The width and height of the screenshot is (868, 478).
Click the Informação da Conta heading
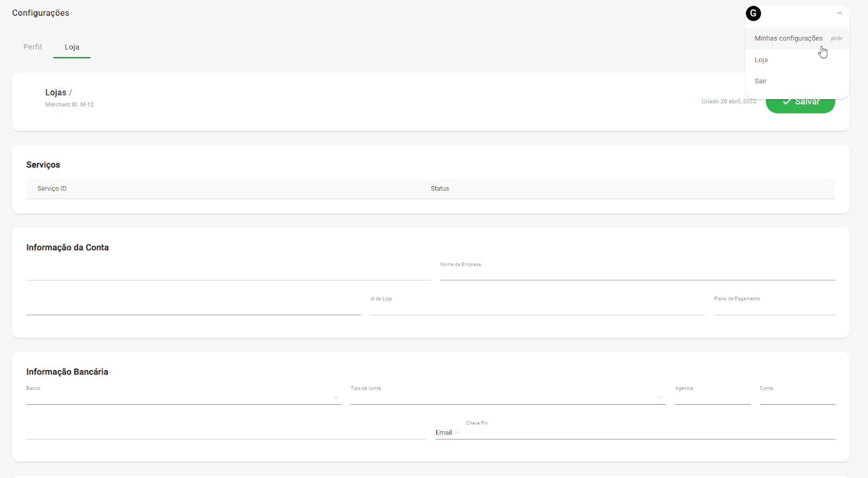[x=67, y=247]
